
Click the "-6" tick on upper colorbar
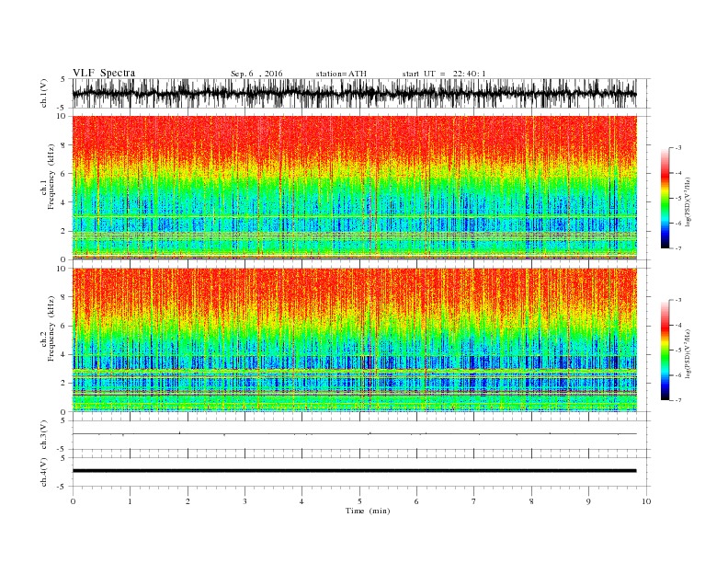click(x=678, y=223)
